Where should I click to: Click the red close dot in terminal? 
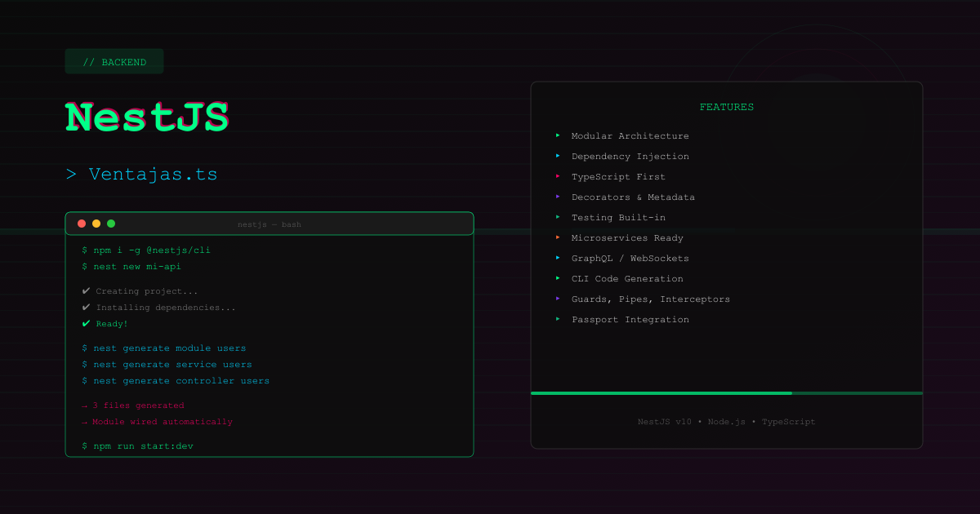click(x=82, y=224)
